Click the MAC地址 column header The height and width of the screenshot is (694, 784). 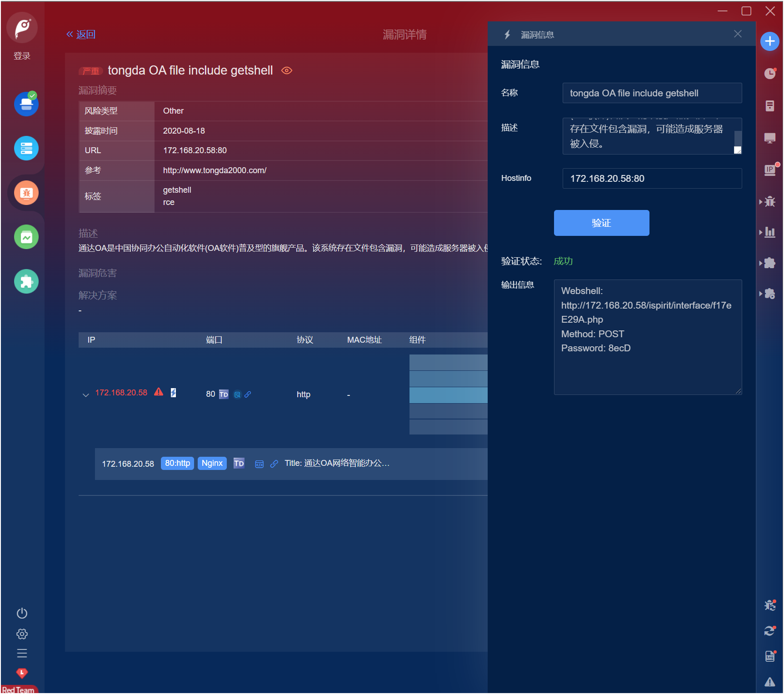tap(365, 340)
